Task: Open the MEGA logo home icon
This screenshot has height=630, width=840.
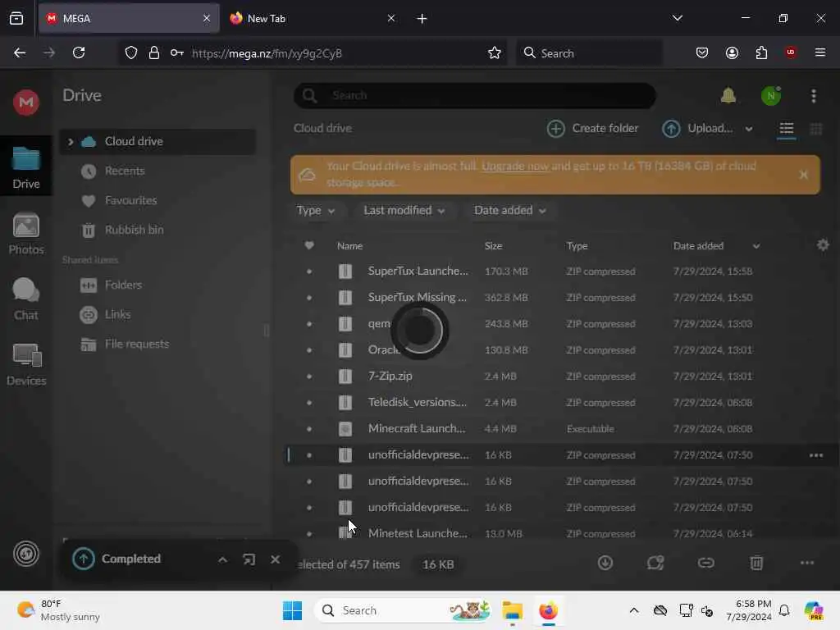Action: 25,102
